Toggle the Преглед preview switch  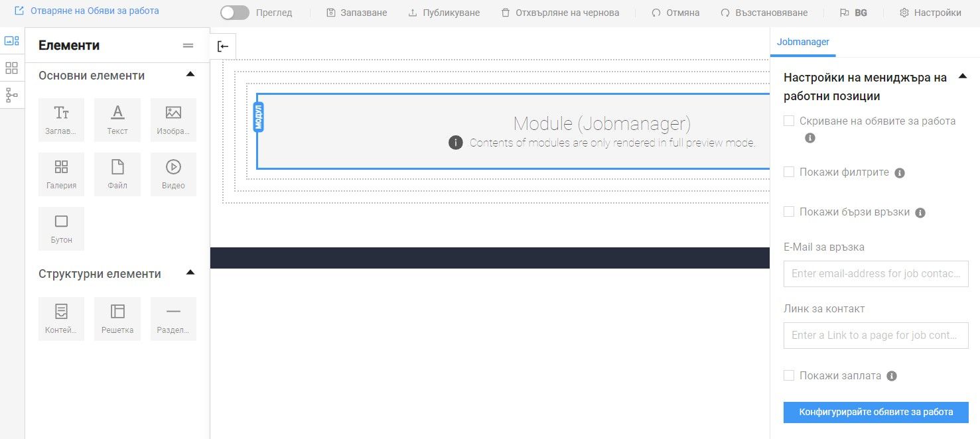[235, 13]
